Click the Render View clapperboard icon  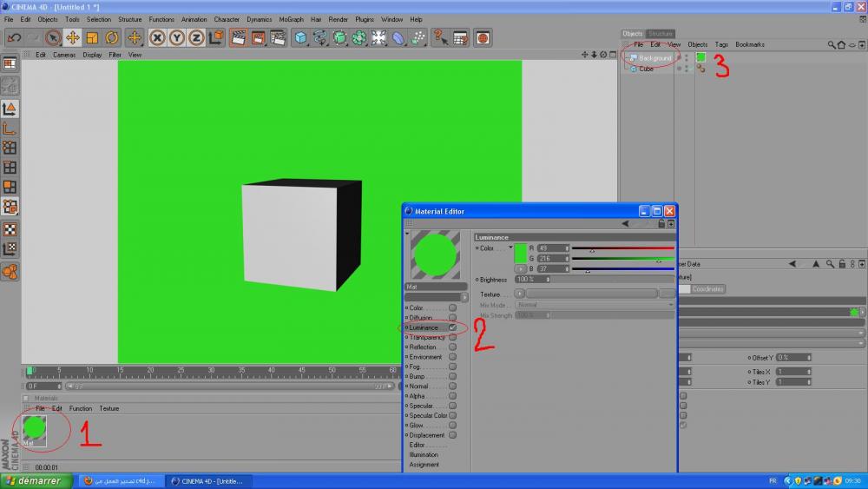point(237,37)
